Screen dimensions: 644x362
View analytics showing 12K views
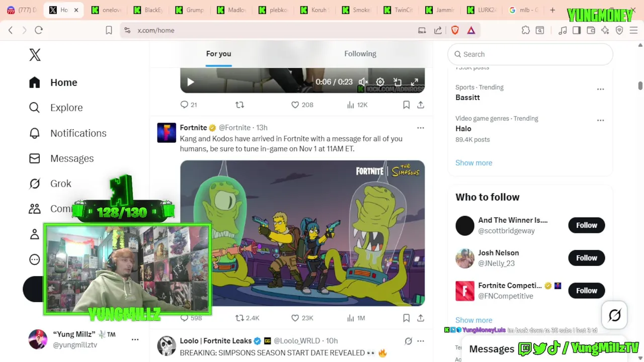click(357, 105)
